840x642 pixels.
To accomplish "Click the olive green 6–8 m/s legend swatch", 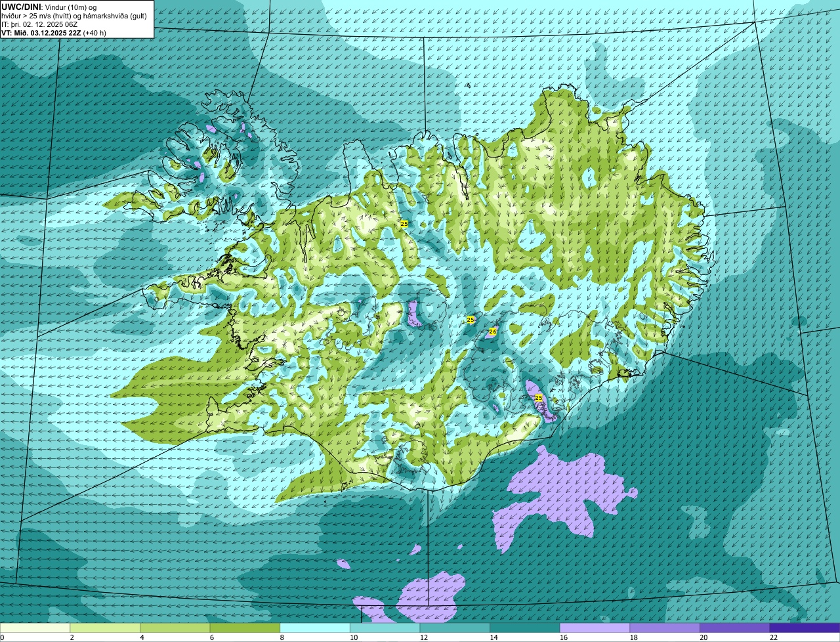I will point(245,628).
